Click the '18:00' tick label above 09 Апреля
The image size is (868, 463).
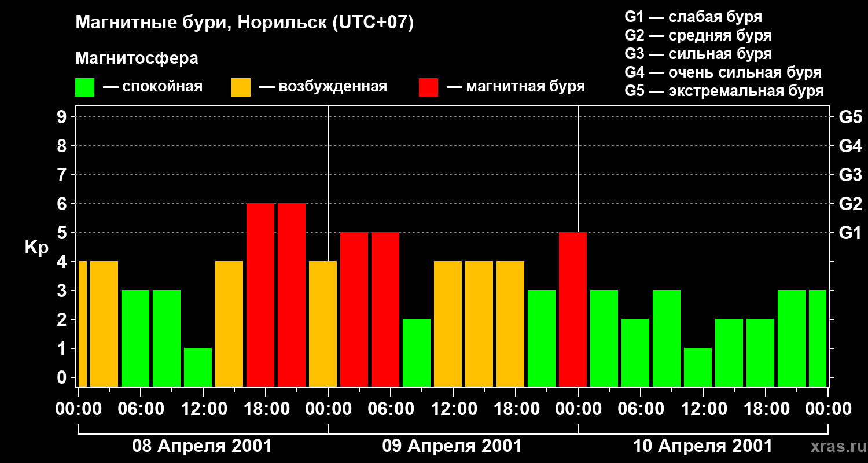coord(516,409)
